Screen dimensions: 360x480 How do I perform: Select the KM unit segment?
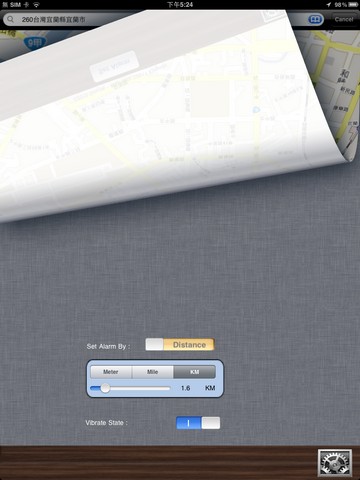[194, 372]
